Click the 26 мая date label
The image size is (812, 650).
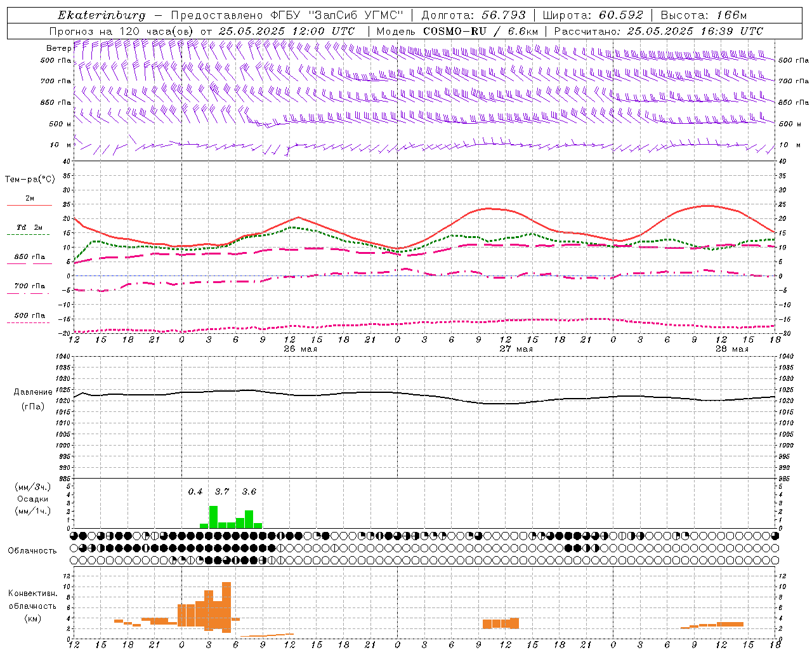click(x=301, y=349)
